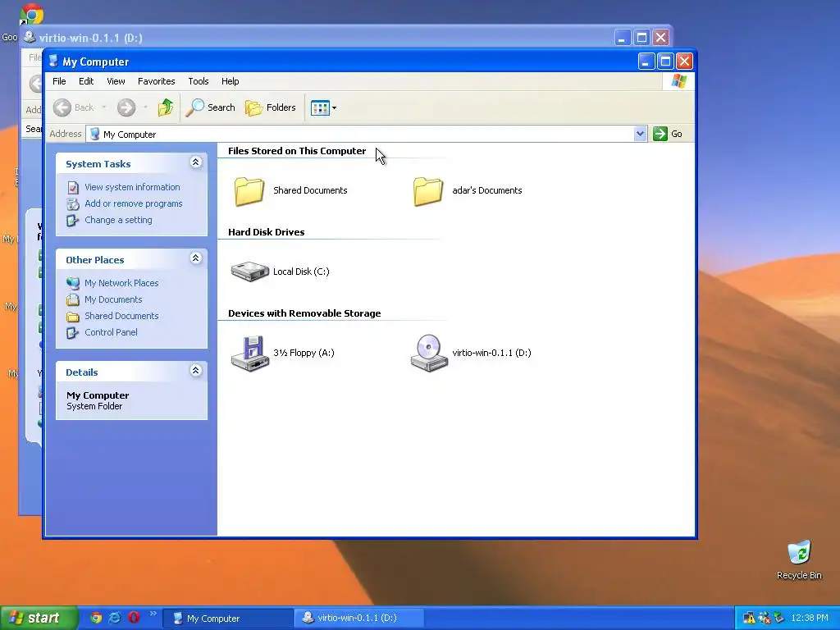This screenshot has height=630, width=840.
Task: Open Control Panel link
Action: 111,333
